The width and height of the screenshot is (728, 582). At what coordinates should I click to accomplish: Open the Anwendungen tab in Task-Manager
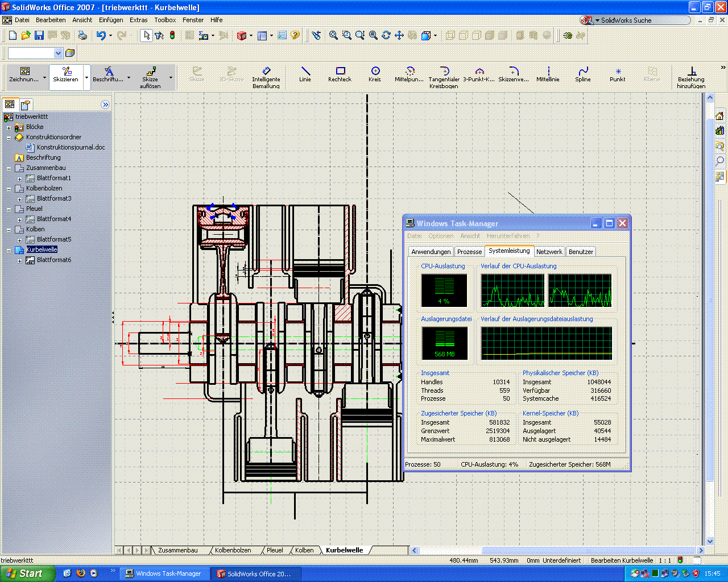(x=431, y=252)
